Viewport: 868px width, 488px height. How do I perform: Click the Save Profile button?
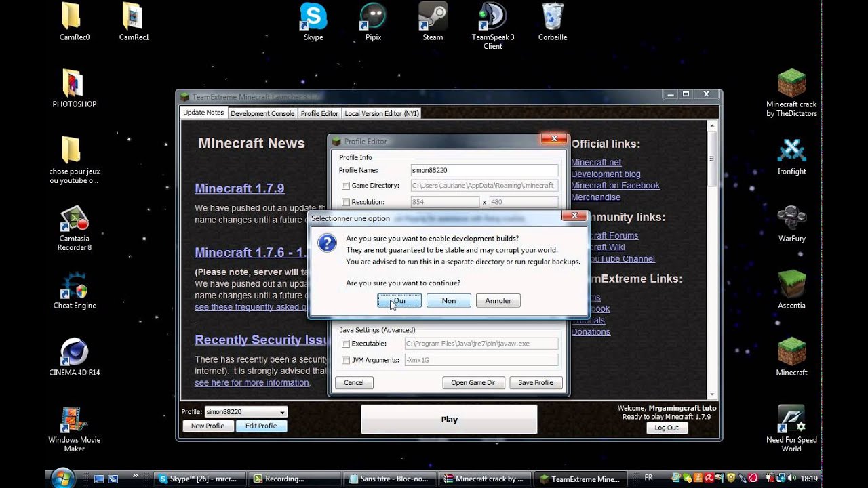[x=536, y=382]
